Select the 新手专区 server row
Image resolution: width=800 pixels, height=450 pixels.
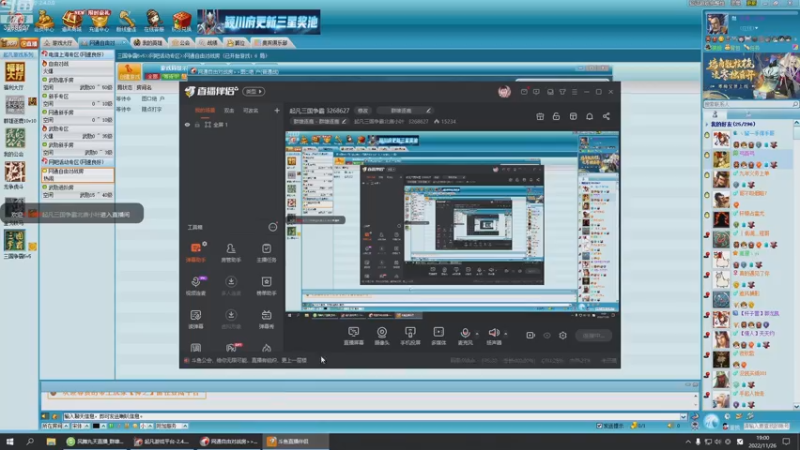(x=78, y=99)
